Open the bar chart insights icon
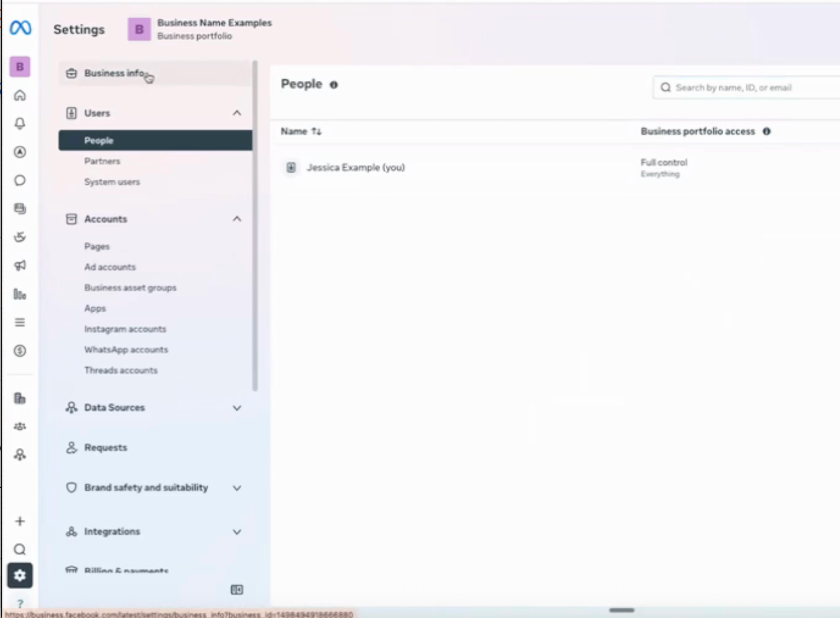Image resolution: width=840 pixels, height=618 pixels. [20, 294]
